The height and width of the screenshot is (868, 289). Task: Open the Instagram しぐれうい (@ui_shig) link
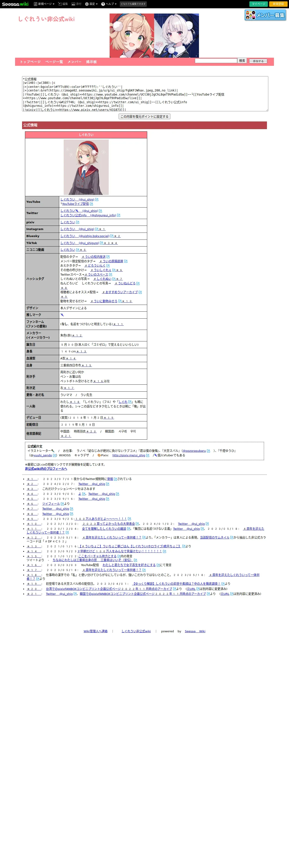[77, 229]
